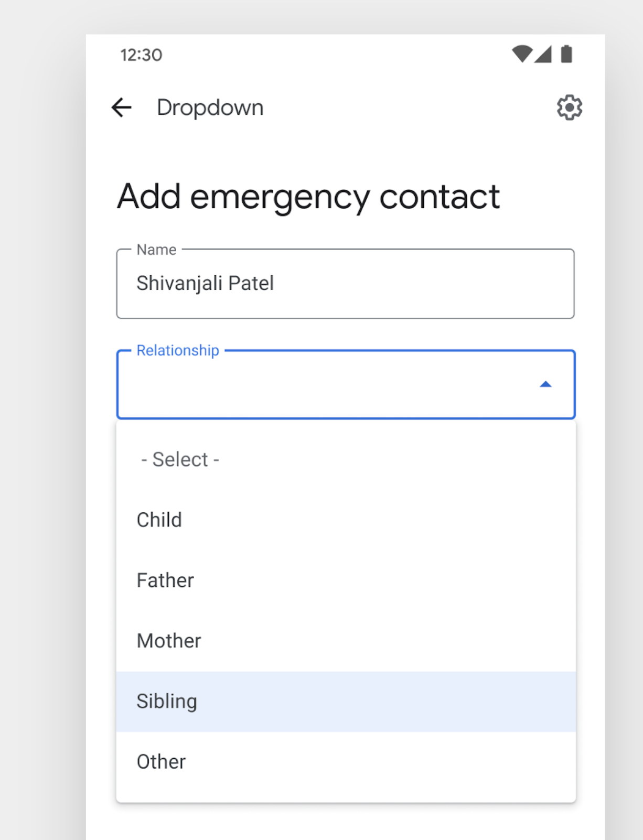643x840 pixels.
Task: Click the clock showing 12:30
Action: (140, 54)
